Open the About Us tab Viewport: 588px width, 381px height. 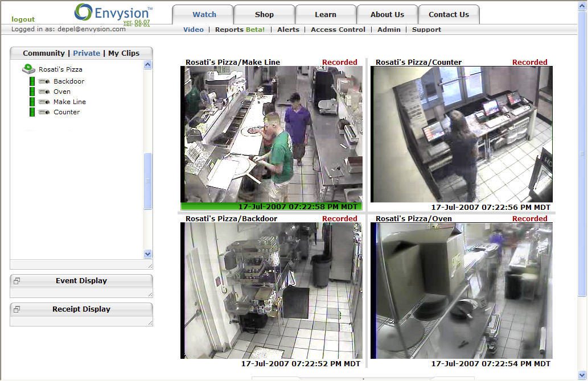tap(388, 15)
